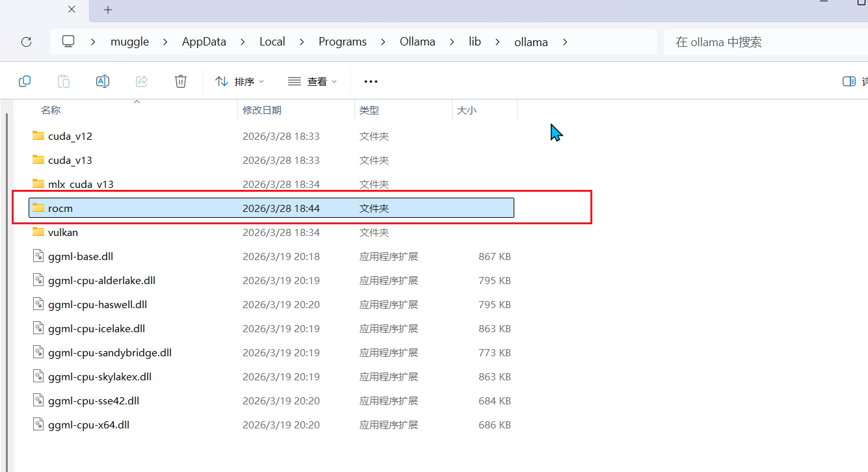Click the rocm folder icon
Screen dimensions: 868x472
[38, 208]
